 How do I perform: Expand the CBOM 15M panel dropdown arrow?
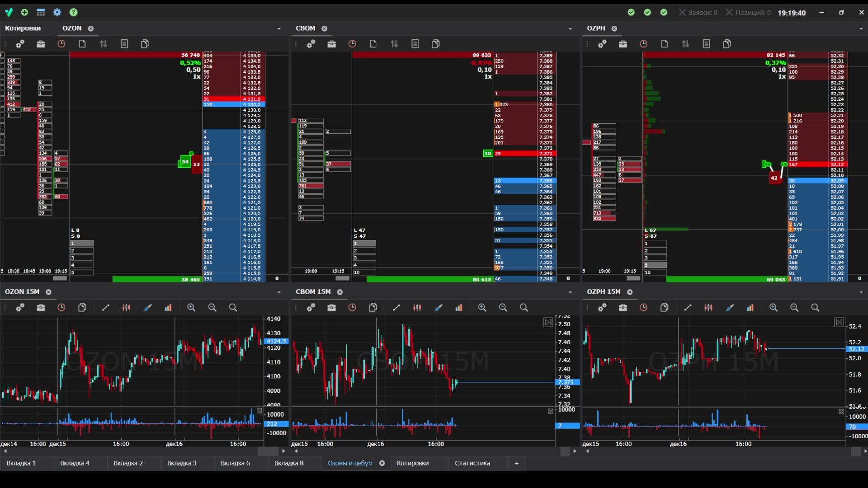coord(570,292)
